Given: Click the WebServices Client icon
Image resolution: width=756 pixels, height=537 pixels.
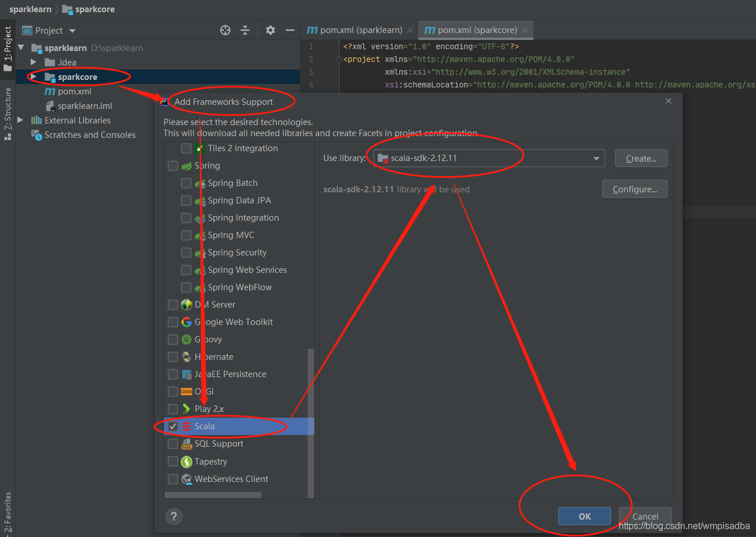Looking at the screenshot, I should 187,479.
